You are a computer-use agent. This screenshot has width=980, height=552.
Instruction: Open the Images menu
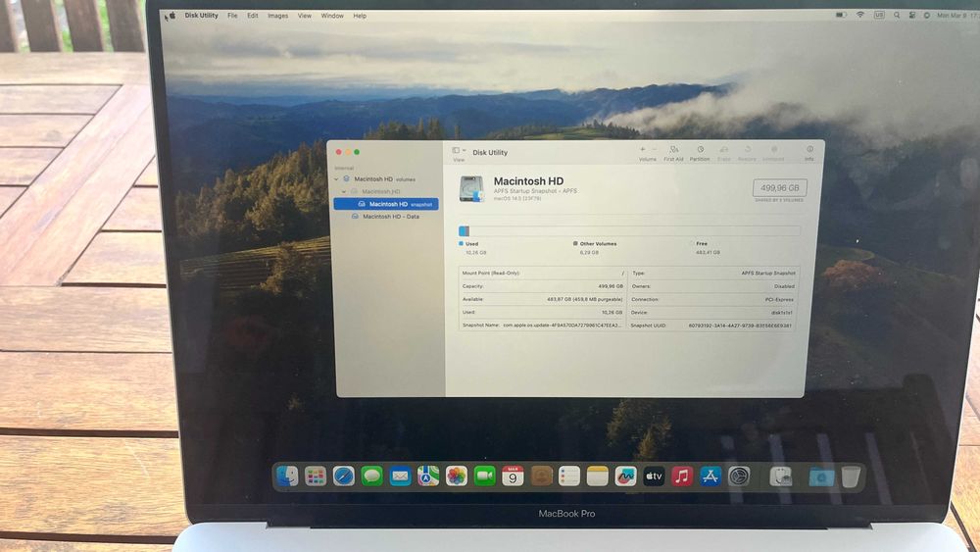[278, 16]
